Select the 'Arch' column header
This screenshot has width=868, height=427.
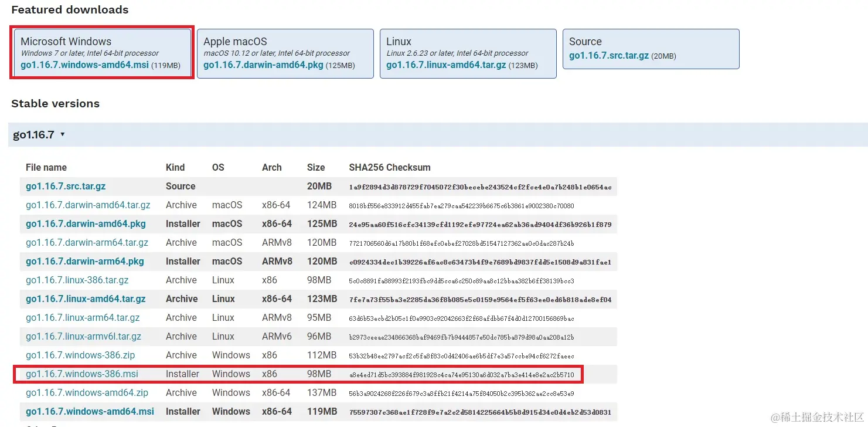coord(272,167)
